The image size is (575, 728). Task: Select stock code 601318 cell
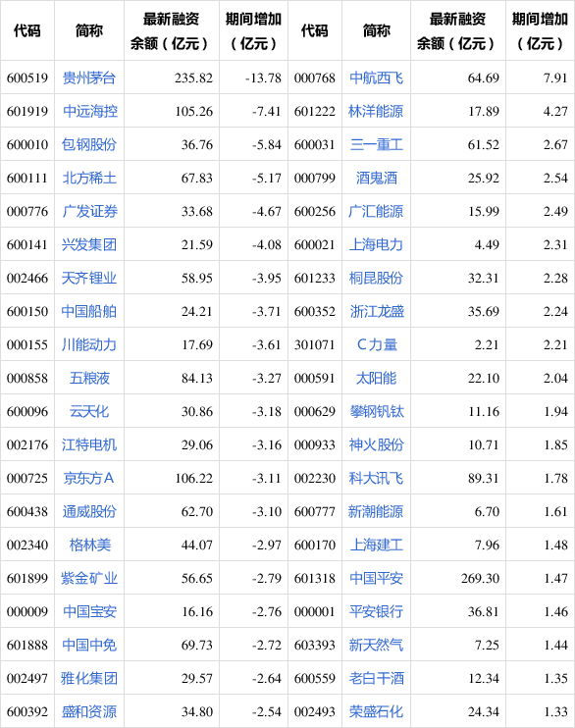314,578
